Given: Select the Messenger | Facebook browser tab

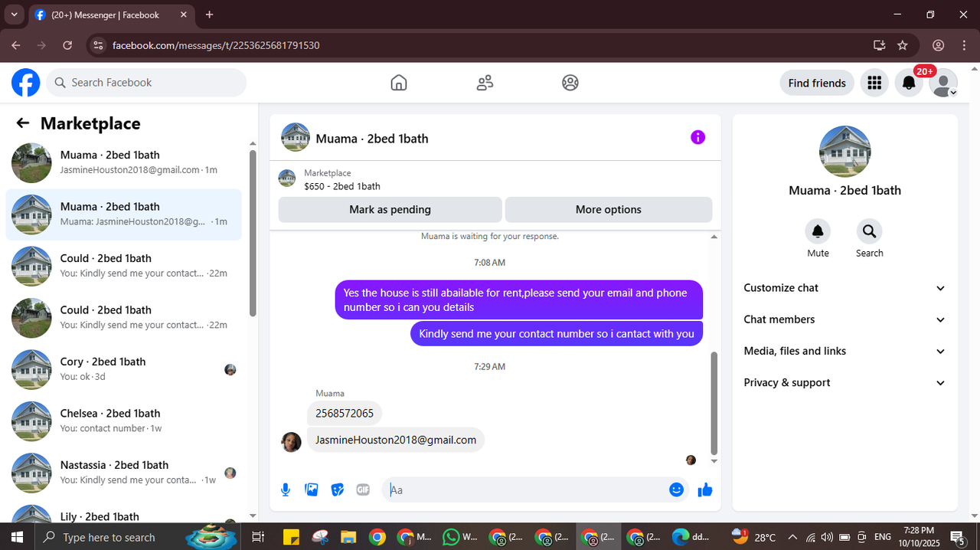Looking at the screenshot, I should click(x=111, y=15).
